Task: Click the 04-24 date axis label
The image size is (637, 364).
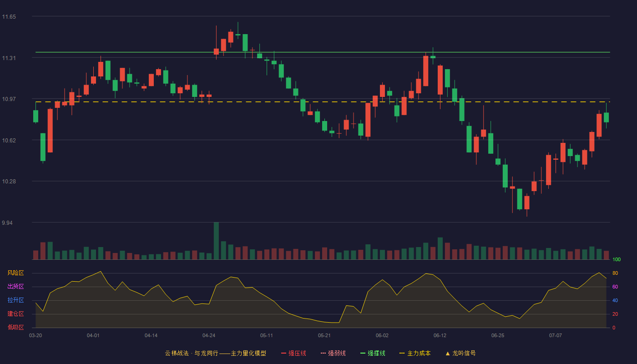Action: (209, 335)
